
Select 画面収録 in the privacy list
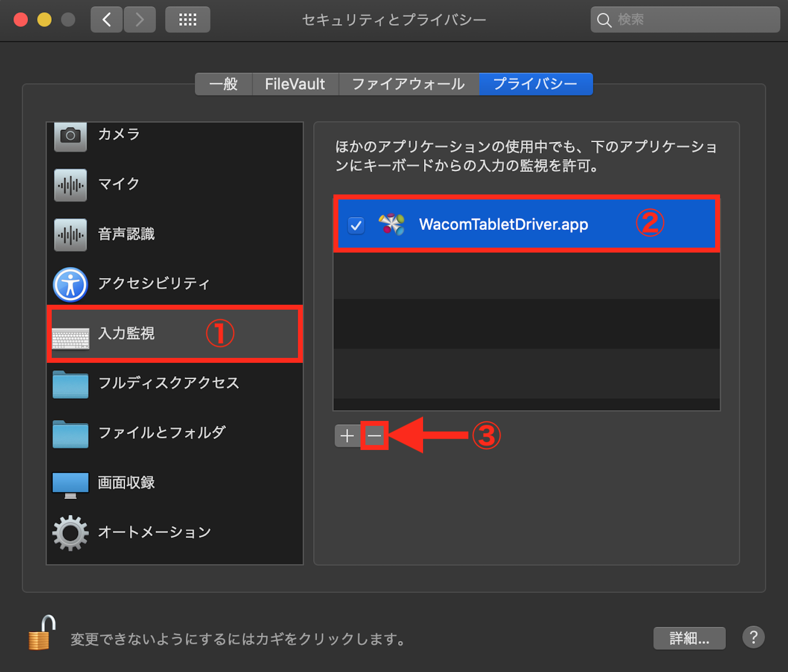(175, 483)
